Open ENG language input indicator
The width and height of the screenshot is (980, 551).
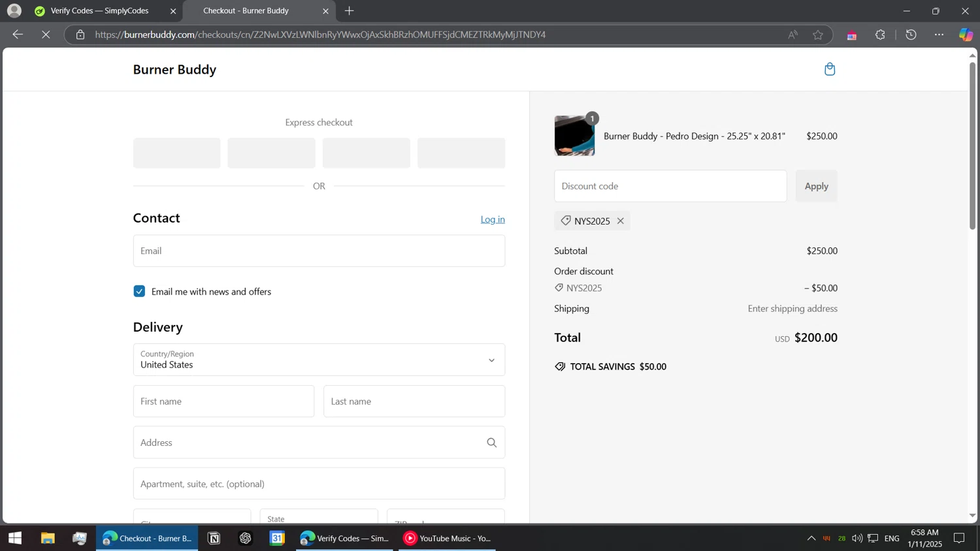click(x=892, y=538)
